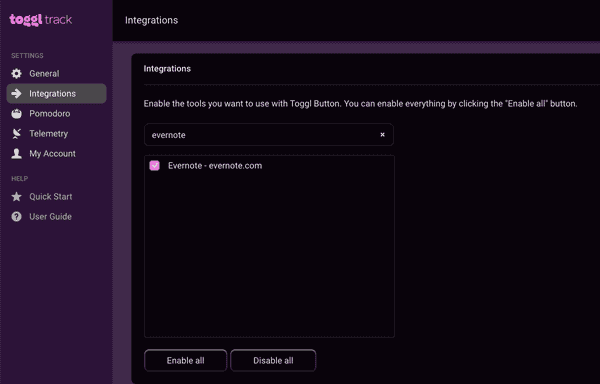Click 'Evernote - evernote.com' list entry text
600x384 pixels.
point(215,166)
